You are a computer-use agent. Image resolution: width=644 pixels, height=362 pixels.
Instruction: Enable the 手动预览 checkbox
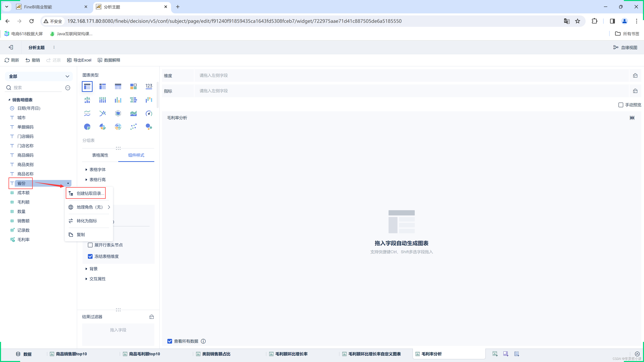pyautogui.click(x=621, y=105)
